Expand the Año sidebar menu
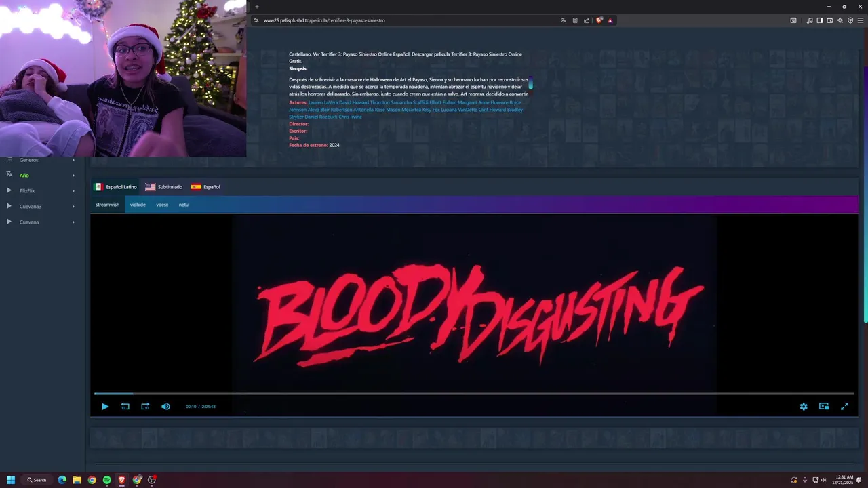This screenshot has width=868, height=488. [41, 176]
